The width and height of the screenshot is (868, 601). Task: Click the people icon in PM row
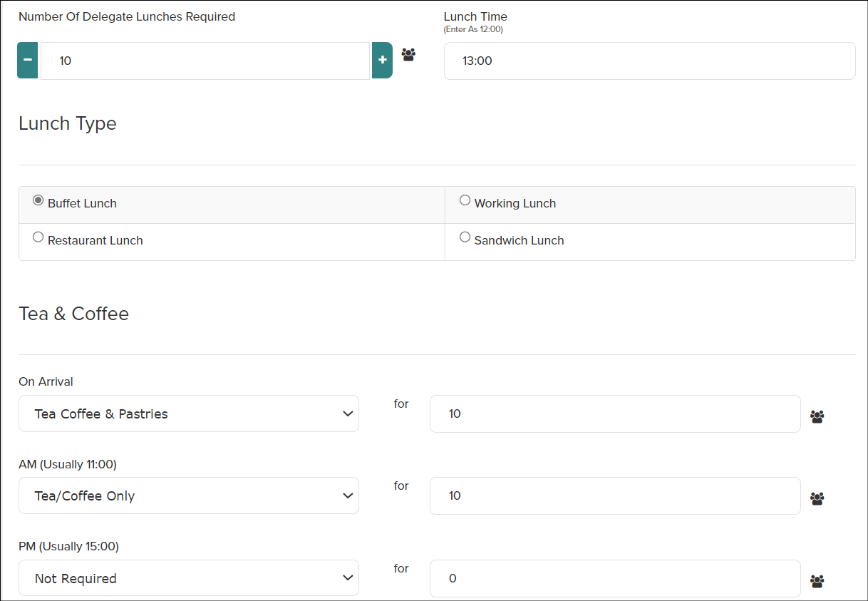point(817,581)
